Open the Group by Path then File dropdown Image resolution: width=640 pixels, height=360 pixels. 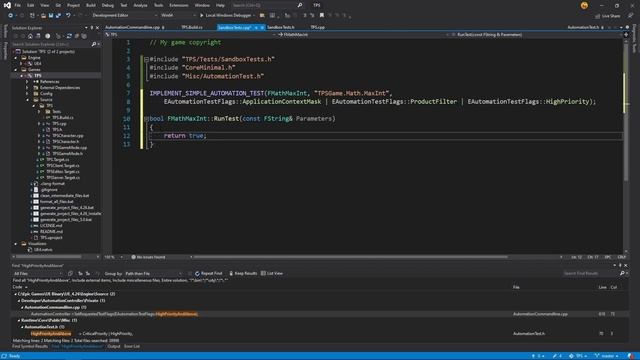point(153,273)
